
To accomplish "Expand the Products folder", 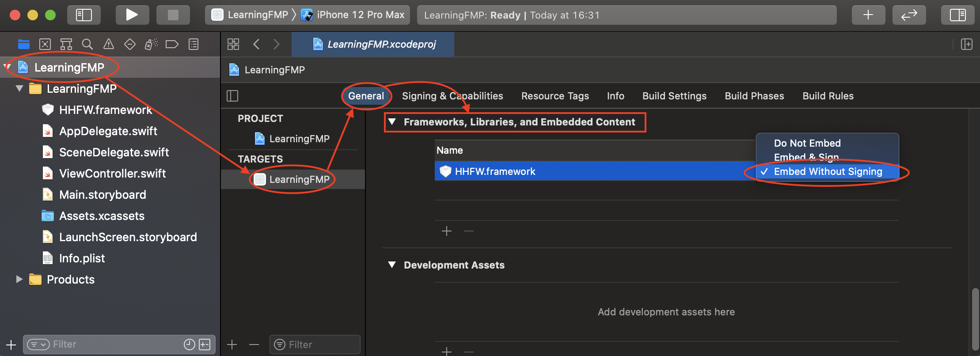I will (19, 280).
